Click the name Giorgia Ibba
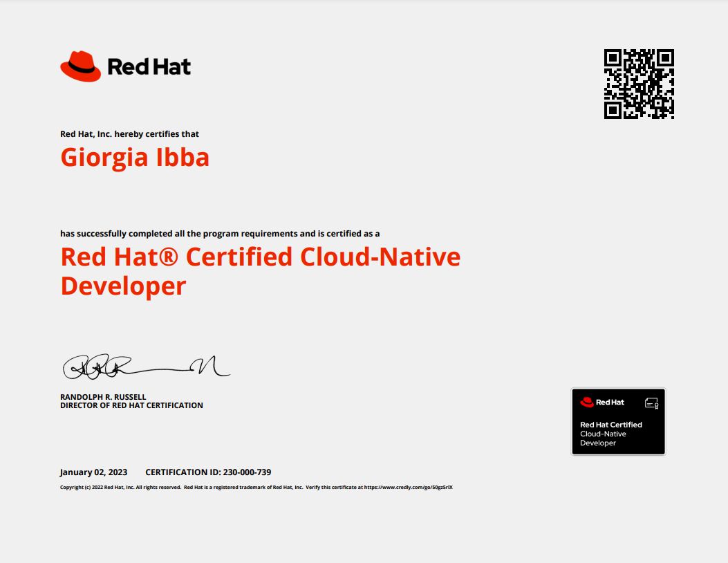This screenshot has height=563, width=728. (134, 157)
